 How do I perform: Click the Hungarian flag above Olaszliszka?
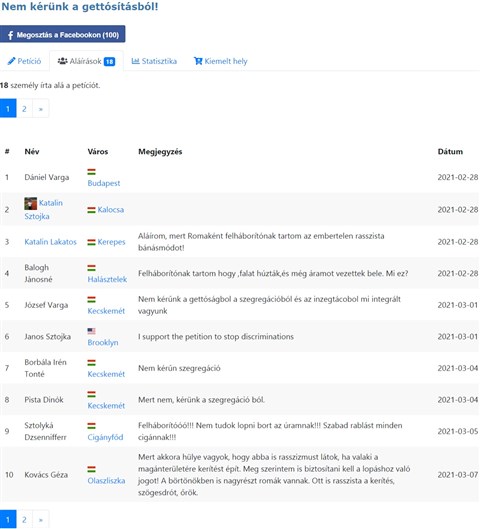point(91,469)
